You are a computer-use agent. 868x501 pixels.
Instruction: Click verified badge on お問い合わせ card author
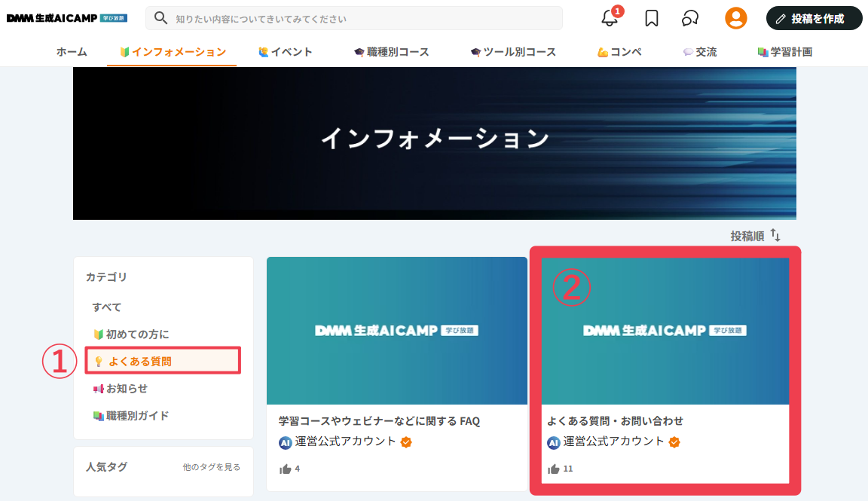click(x=674, y=441)
